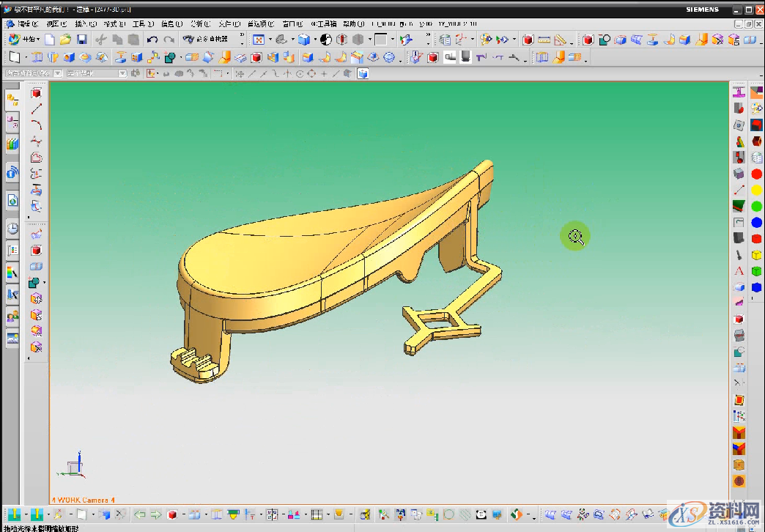The width and height of the screenshot is (765, 532).
Task: Click the Measure distance ruler icon
Action: coord(544,40)
